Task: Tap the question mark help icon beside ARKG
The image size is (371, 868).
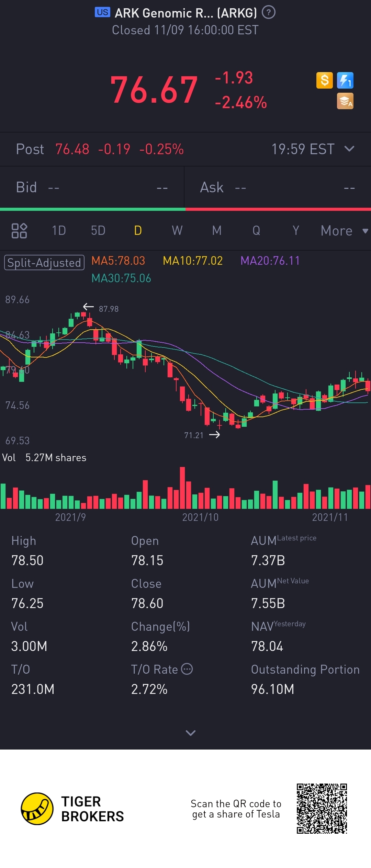Action: pos(269,13)
